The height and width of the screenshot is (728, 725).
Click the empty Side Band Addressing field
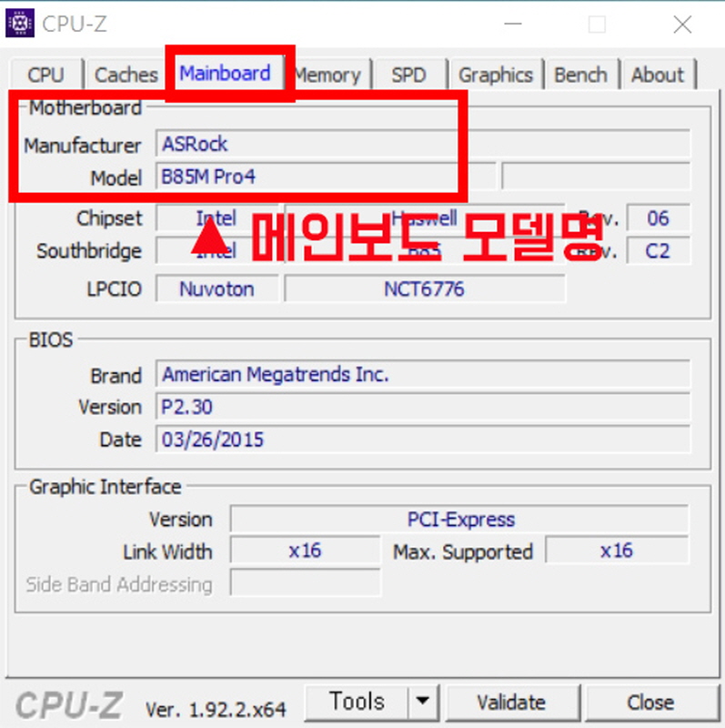click(x=305, y=583)
